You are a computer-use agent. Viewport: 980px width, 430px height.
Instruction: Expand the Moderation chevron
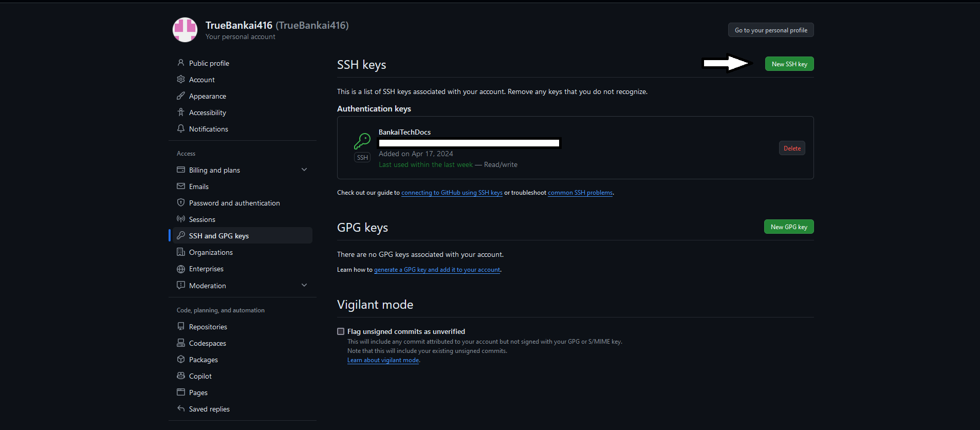(x=304, y=285)
